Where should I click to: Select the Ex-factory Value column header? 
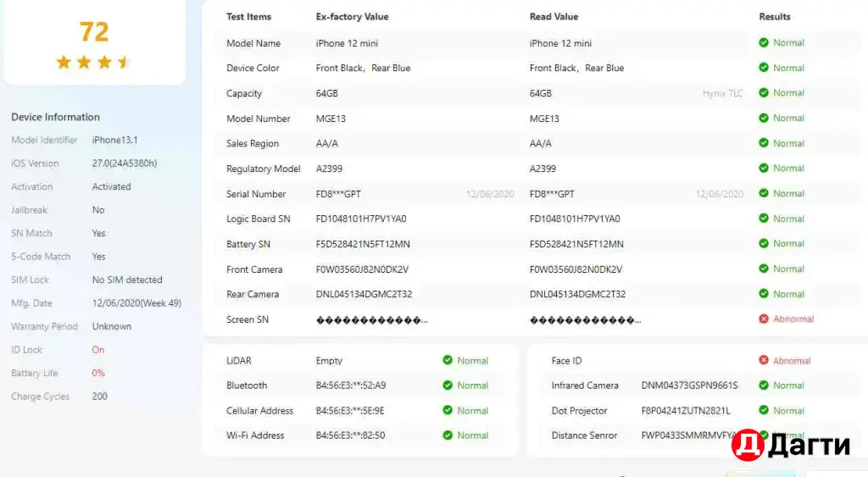[352, 17]
